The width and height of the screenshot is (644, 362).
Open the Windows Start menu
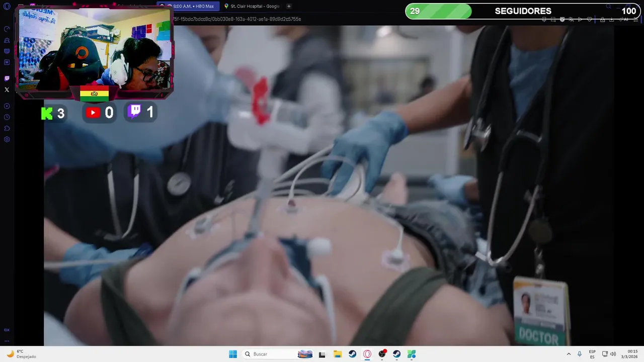point(233,354)
